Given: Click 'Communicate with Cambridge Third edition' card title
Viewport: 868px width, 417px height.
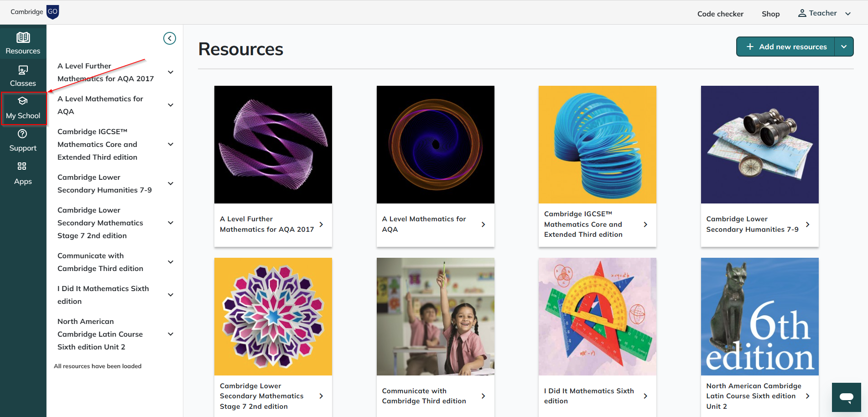Looking at the screenshot, I should (x=424, y=396).
